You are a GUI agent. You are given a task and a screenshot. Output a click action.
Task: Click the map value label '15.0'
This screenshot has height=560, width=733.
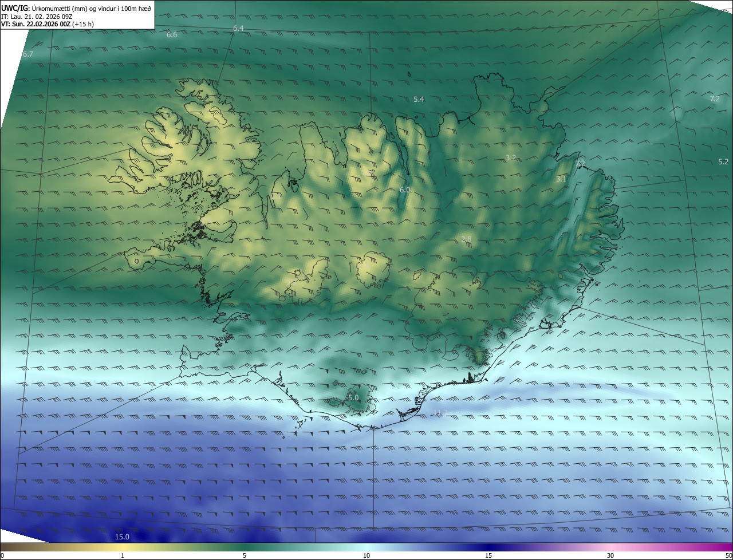123,537
